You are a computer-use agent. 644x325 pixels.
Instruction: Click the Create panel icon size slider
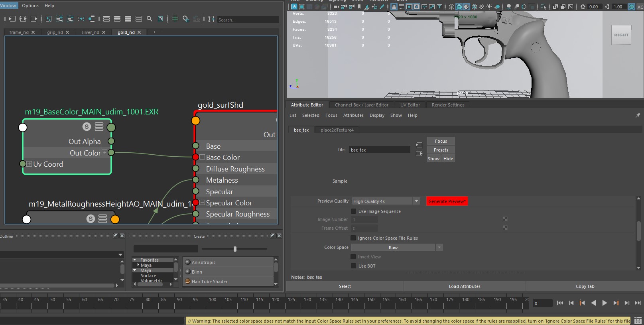tap(235, 249)
